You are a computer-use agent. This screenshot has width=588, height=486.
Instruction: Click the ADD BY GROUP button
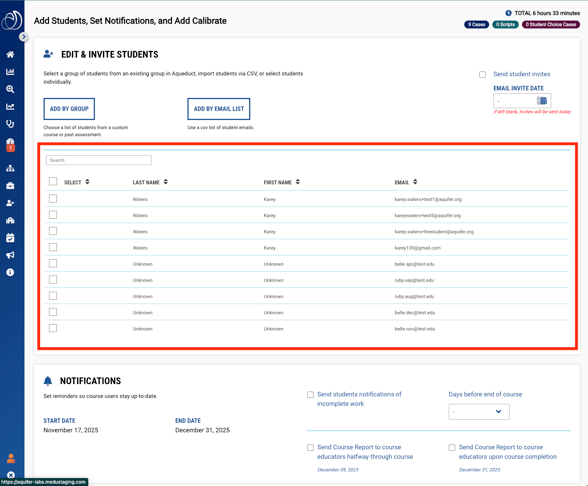(69, 109)
